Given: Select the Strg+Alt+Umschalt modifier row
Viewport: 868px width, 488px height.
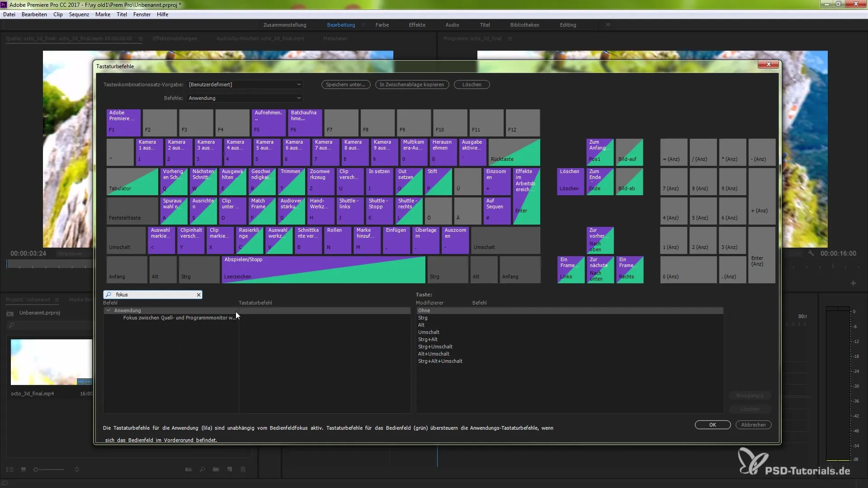Looking at the screenshot, I should (x=570, y=361).
